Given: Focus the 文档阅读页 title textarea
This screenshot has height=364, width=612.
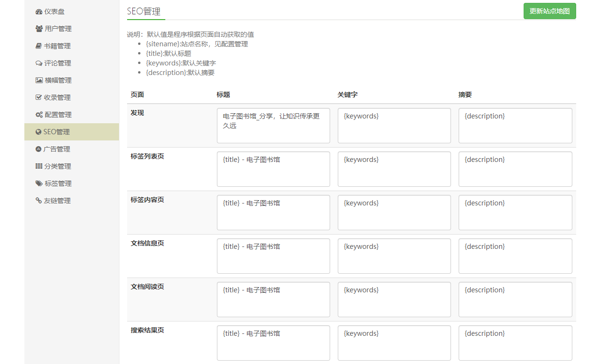Looking at the screenshot, I should tap(273, 300).
